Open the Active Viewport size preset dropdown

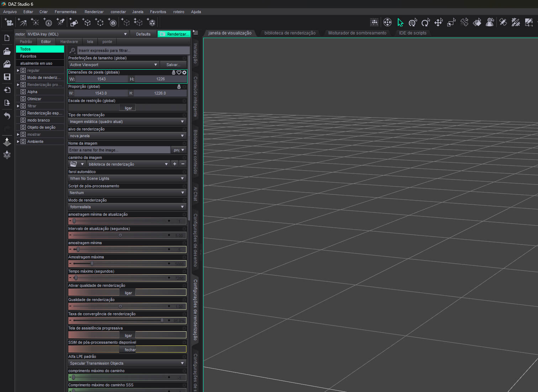tap(113, 65)
